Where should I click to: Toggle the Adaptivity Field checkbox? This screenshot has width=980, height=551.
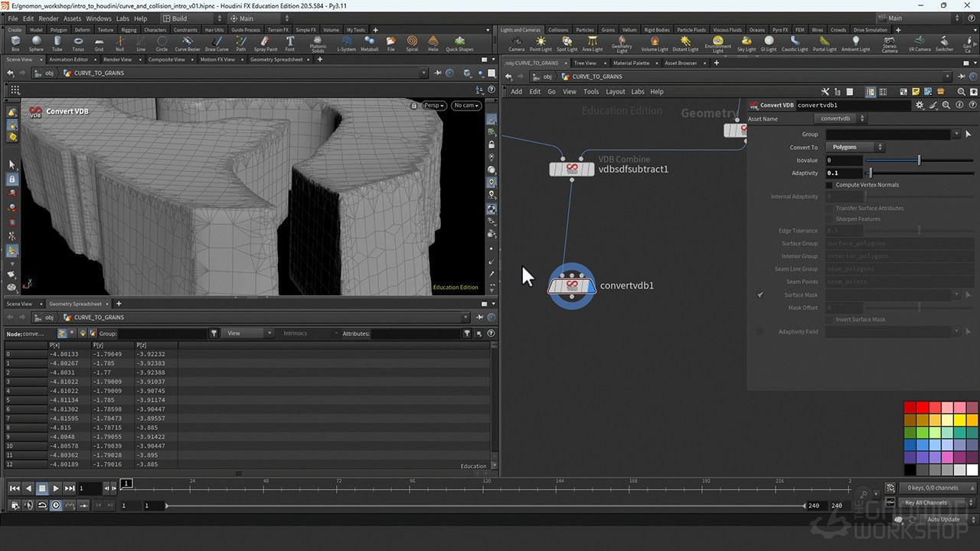coord(758,331)
